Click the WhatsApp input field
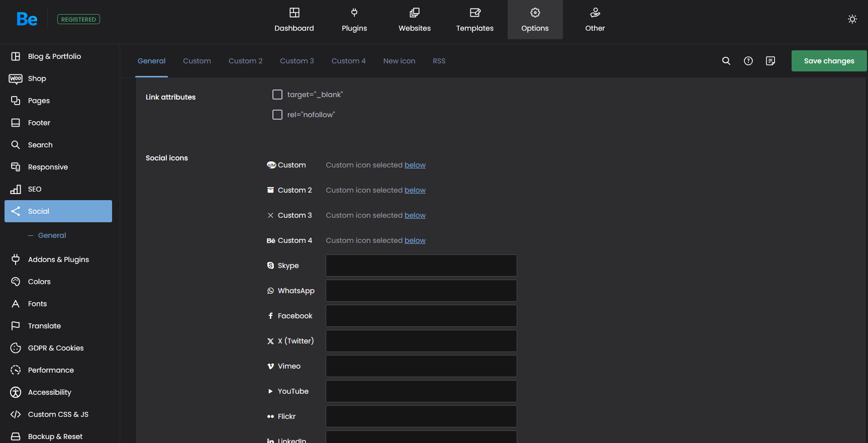The width and height of the screenshot is (868, 443). click(x=421, y=291)
